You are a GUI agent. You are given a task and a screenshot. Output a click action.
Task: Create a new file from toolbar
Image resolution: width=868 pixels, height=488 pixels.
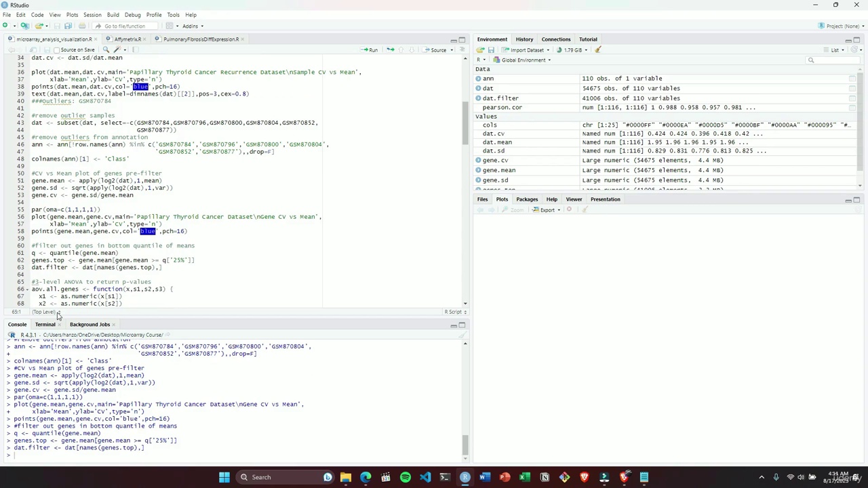(5, 26)
